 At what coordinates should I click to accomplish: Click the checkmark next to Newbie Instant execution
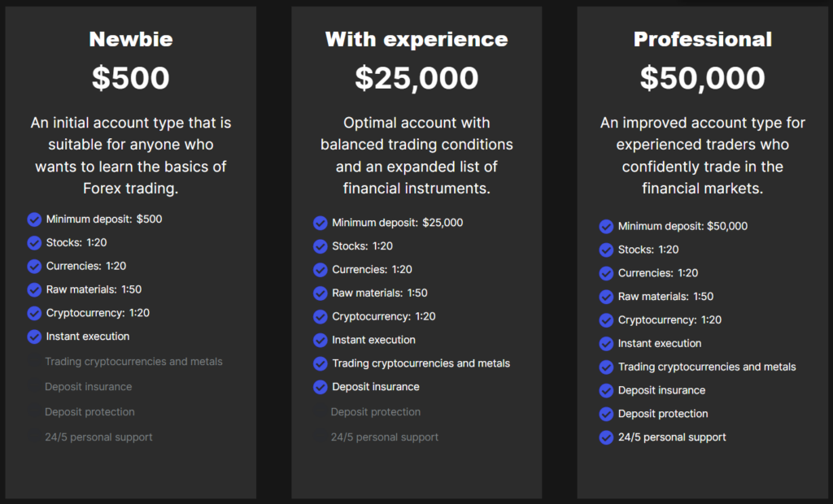[34, 337]
